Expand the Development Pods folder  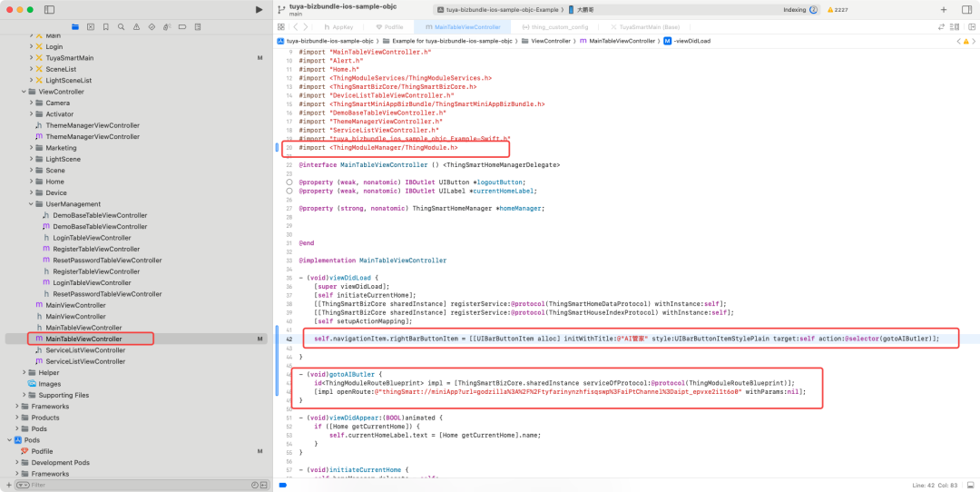[x=16, y=463]
